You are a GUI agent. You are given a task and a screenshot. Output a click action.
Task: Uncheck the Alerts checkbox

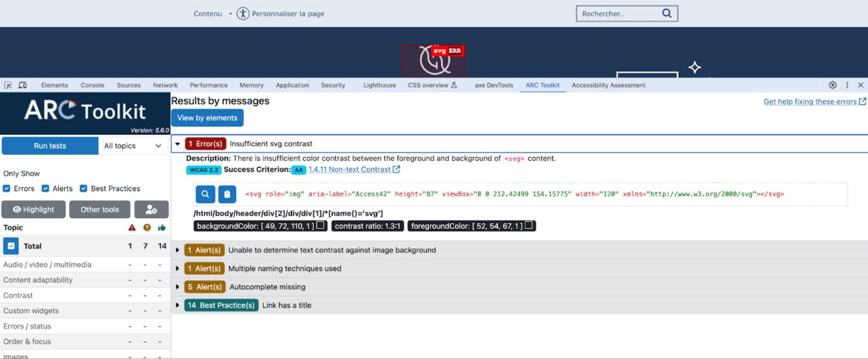click(x=45, y=189)
